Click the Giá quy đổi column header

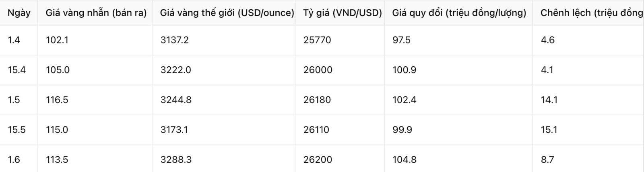coord(459,13)
